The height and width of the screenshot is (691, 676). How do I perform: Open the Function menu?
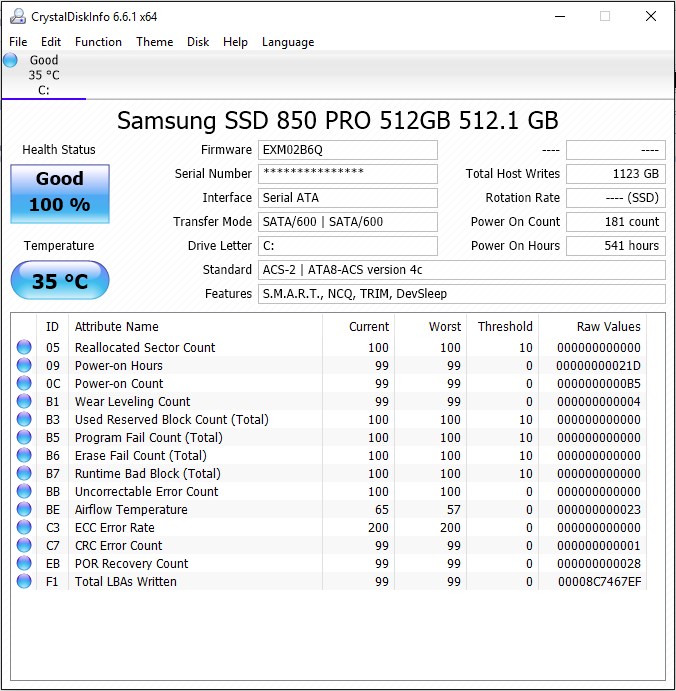coord(98,42)
